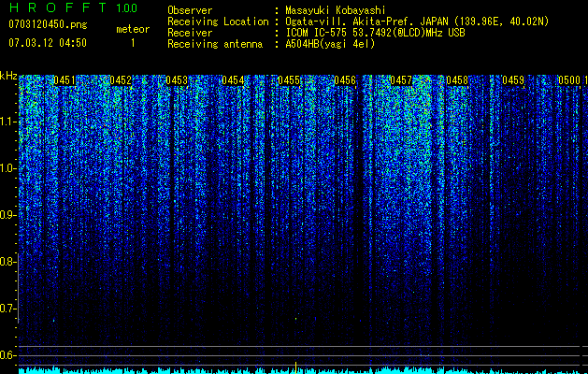Click the 0453 time marker
Viewport: 588px width, 374px height.
pos(177,80)
